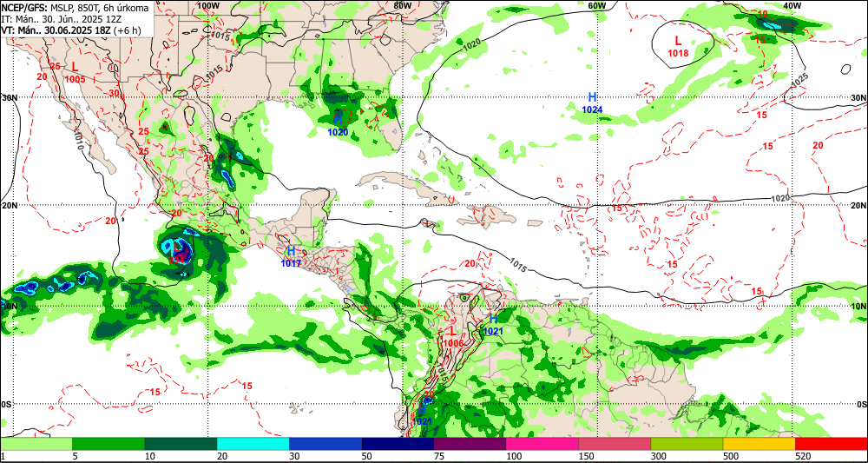The width and height of the screenshot is (868, 463).
Task: Click the legend value "500"
Action: pyautogui.click(x=731, y=456)
